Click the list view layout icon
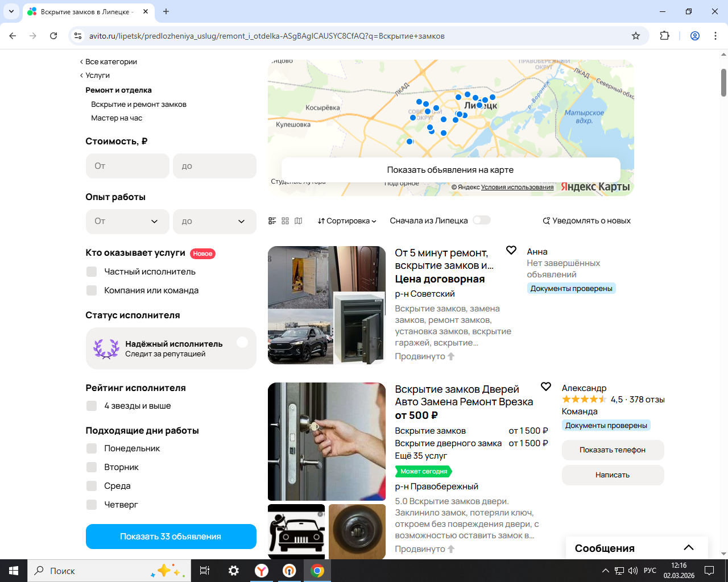 point(272,221)
